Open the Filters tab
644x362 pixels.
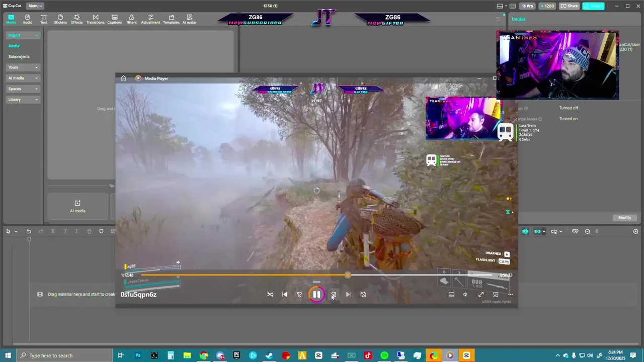[x=131, y=19]
